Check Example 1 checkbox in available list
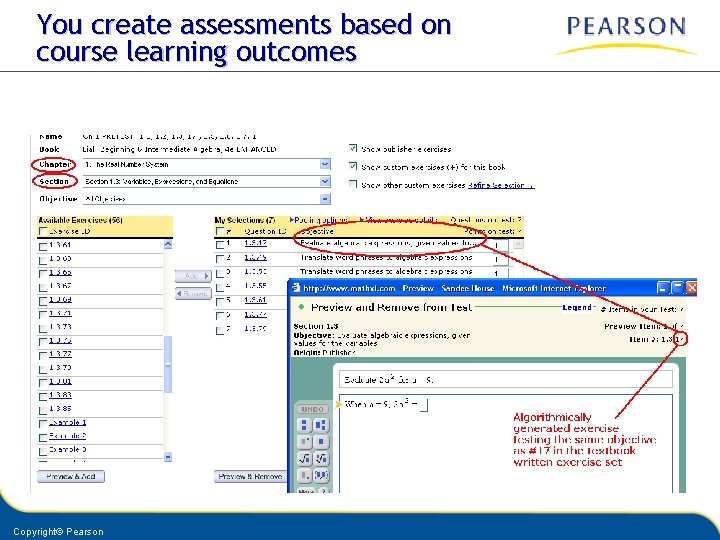The image size is (720, 540). tap(43, 423)
